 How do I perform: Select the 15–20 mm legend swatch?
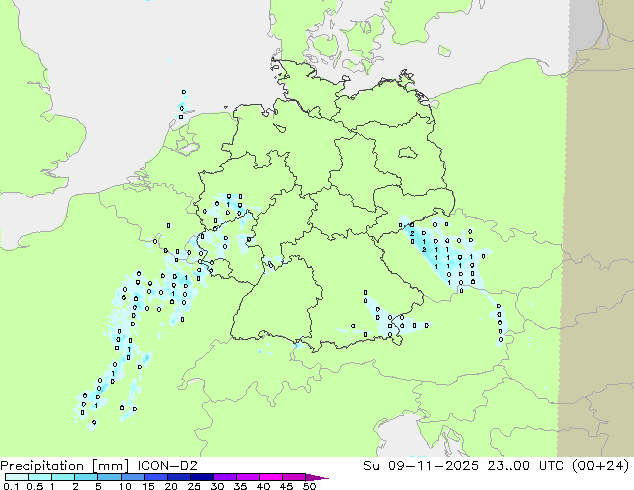pyautogui.click(x=155, y=477)
